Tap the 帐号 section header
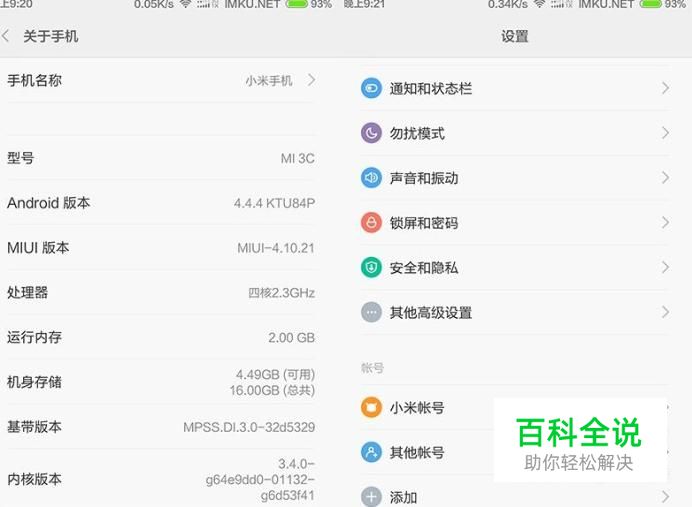The width and height of the screenshot is (692, 507). tap(372, 368)
